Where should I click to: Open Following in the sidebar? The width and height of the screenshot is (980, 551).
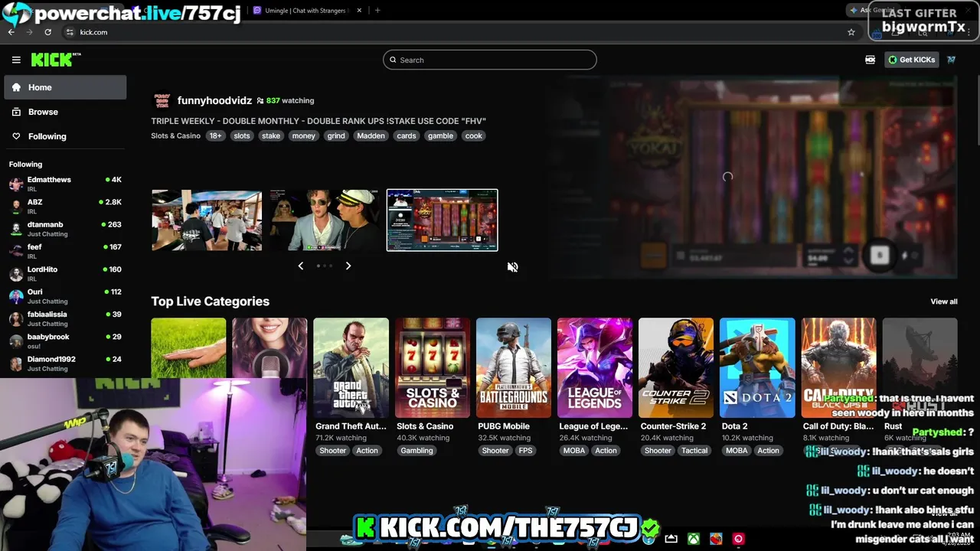(65, 136)
